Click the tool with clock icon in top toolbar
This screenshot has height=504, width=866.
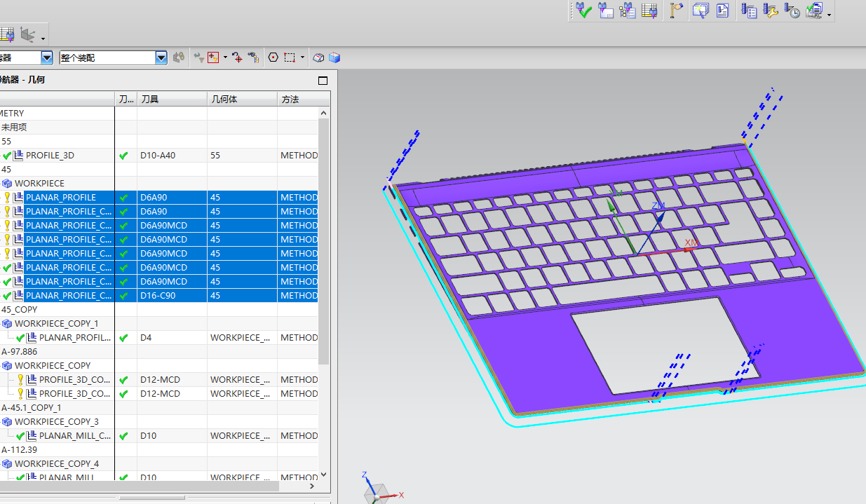click(792, 11)
